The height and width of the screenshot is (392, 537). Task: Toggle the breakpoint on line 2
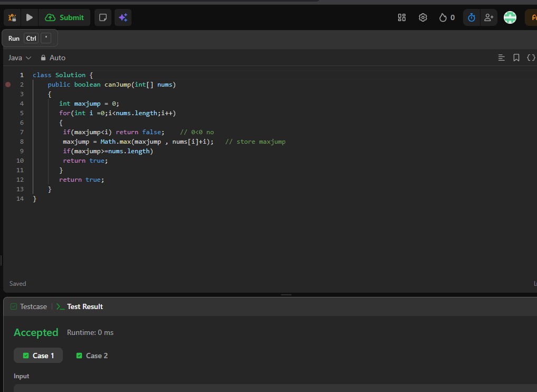pos(8,85)
